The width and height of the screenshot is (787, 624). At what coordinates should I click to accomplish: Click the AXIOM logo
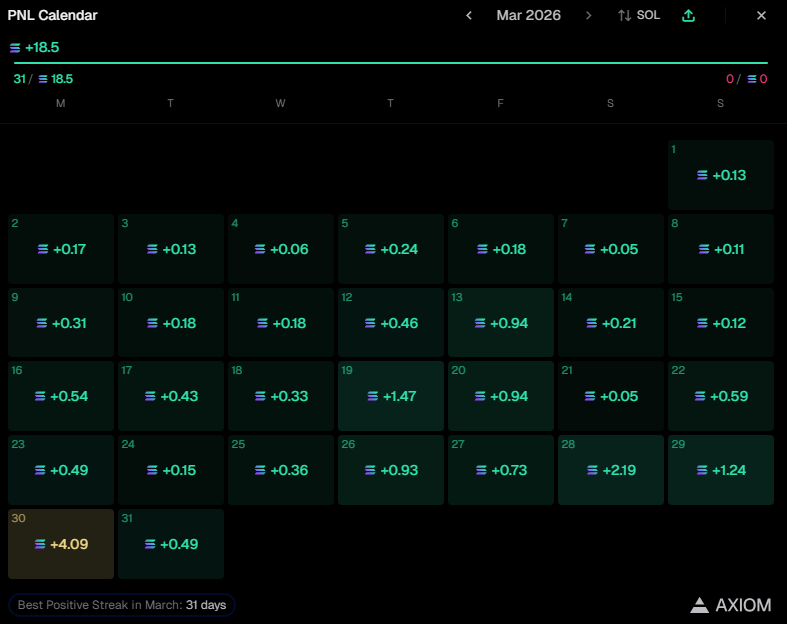tap(730, 605)
